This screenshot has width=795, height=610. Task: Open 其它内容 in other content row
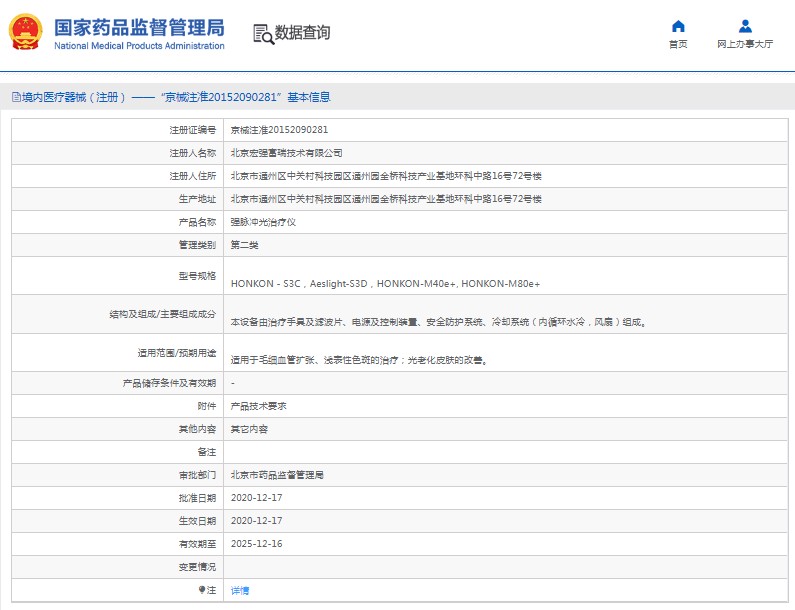[249, 429]
